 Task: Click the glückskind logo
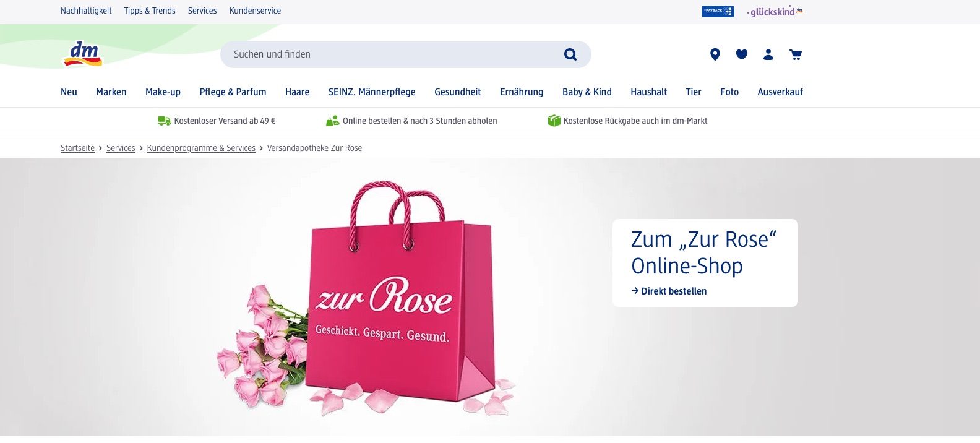click(x=775, y=11)
